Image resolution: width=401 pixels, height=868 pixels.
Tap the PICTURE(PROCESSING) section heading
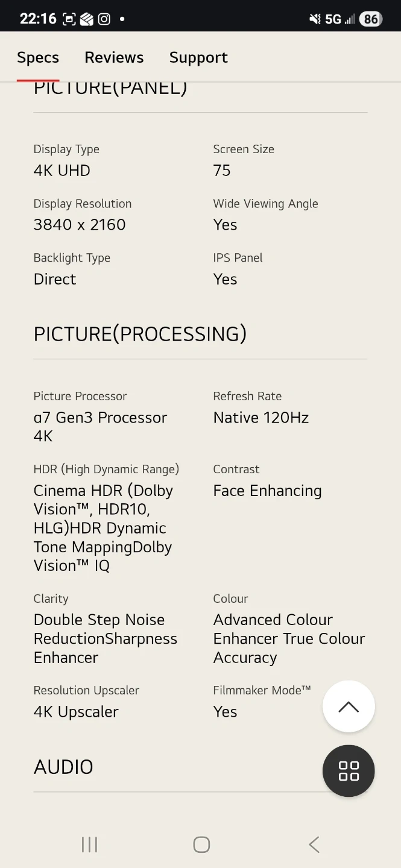click(140, 334)
